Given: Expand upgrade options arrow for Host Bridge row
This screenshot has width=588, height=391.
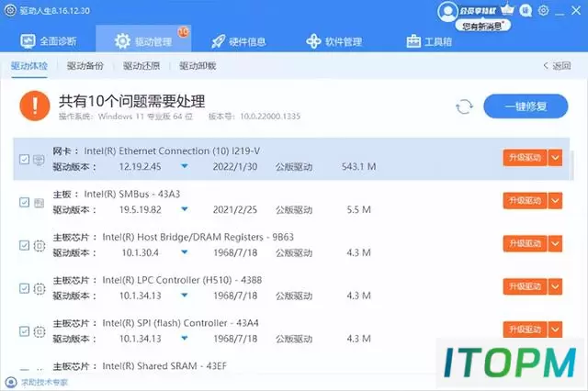Looking at the screenshot, I should point(555,244).
